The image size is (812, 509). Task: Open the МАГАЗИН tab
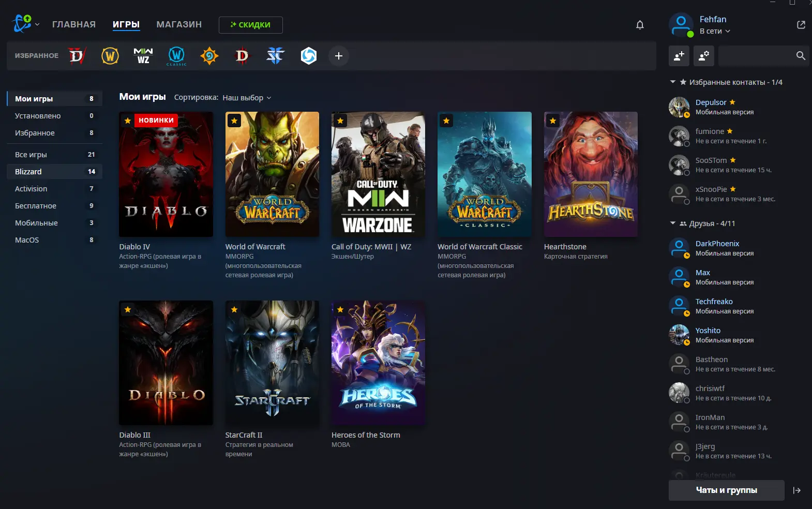click(x=179, y=24)
